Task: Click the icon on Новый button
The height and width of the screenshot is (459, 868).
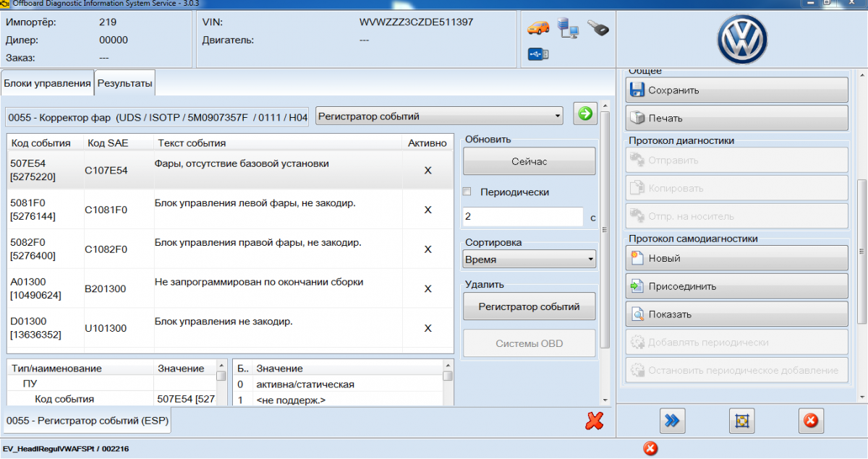Action: [x=637, y=258]
